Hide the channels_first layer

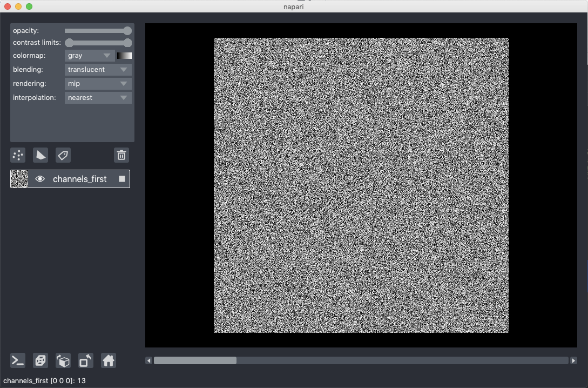(40, 178)
